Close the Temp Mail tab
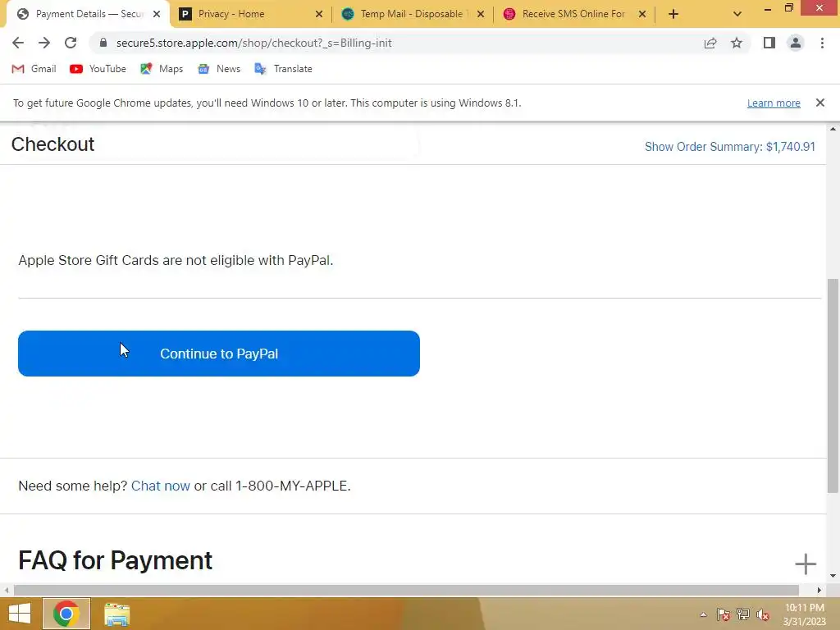Image resolution: width=840 pixels, height=630 pixels. point(481,14)
